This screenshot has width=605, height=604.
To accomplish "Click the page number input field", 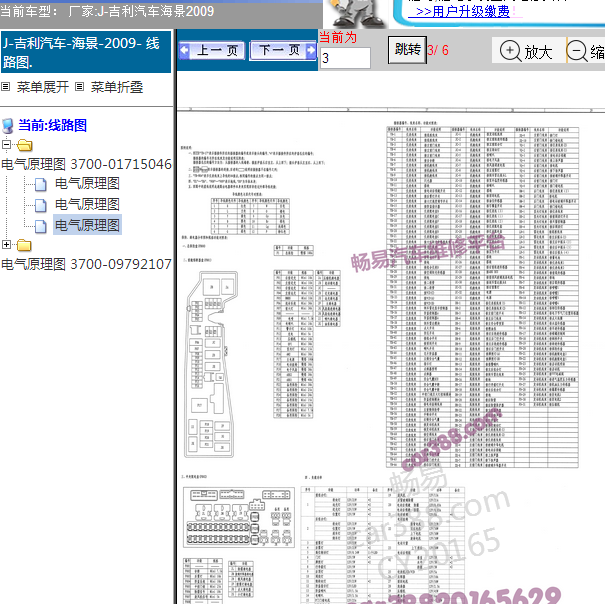I will click(345, 58).
